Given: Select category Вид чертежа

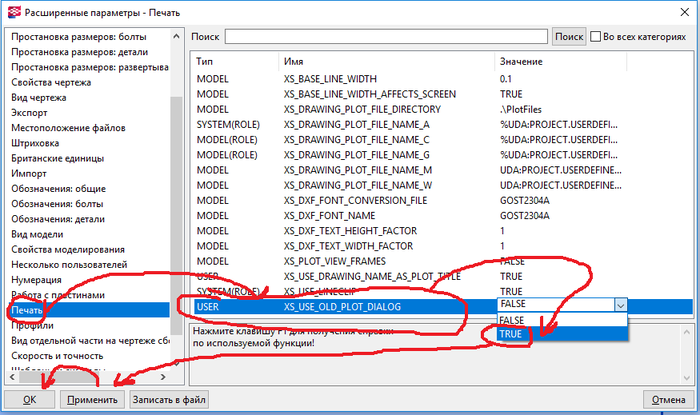Looking at the screenshot, I should [39, 97].
